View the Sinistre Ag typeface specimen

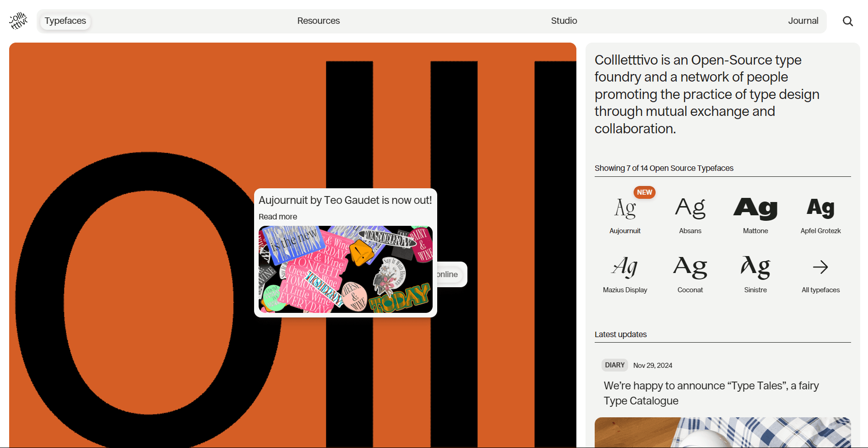(755, 267)
